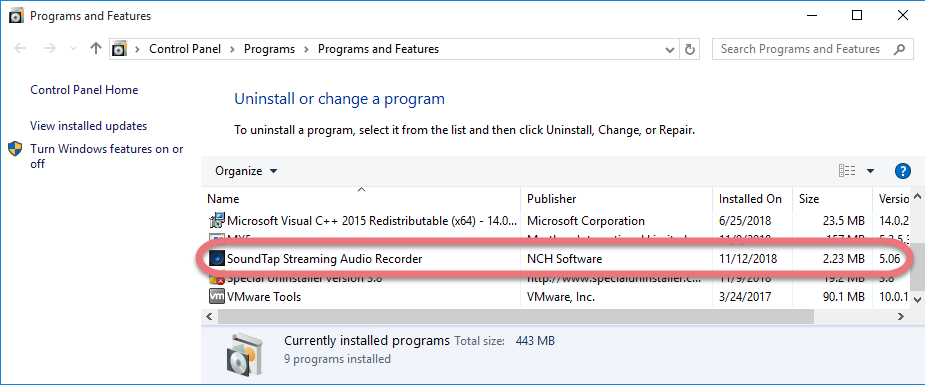Viewport: 925px width, 385px height.
Task: Select SoundTap Streaming Audio Recorder entry
Action: coord(557,258)
